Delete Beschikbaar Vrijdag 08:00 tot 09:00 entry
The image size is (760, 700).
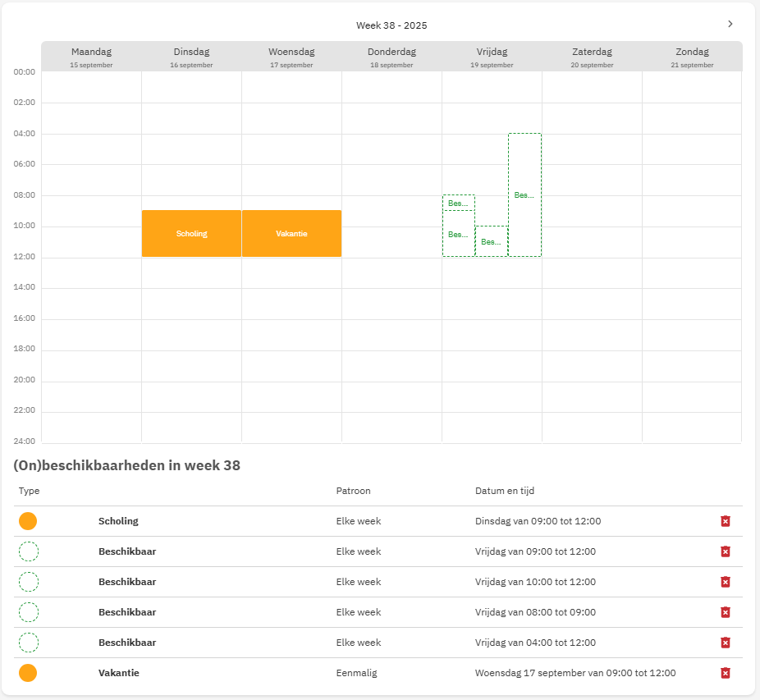tap(725, 612)
